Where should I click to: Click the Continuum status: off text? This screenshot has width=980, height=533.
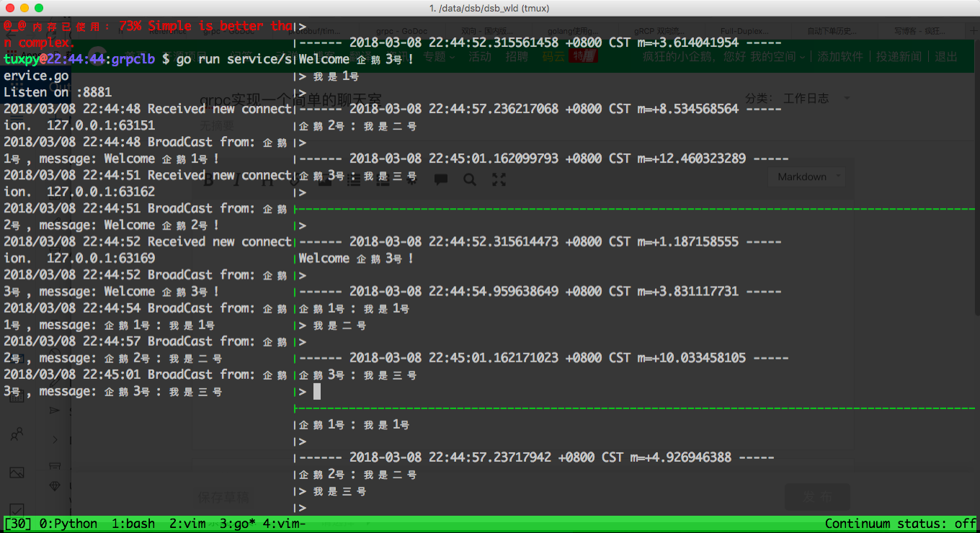[901, 524]
